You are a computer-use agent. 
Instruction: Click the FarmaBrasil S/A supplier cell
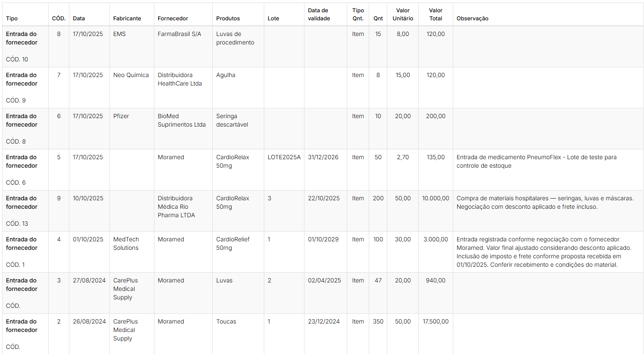tap(179, 34)
